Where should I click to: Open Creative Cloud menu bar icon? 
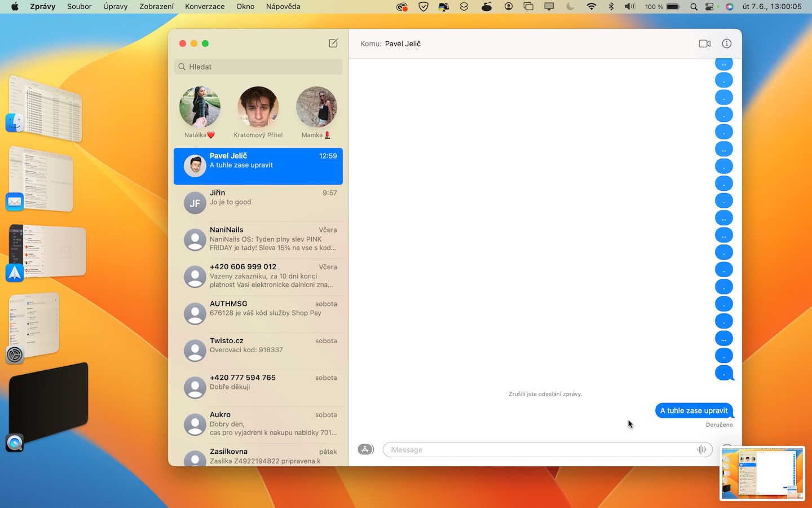coord(401,7)
